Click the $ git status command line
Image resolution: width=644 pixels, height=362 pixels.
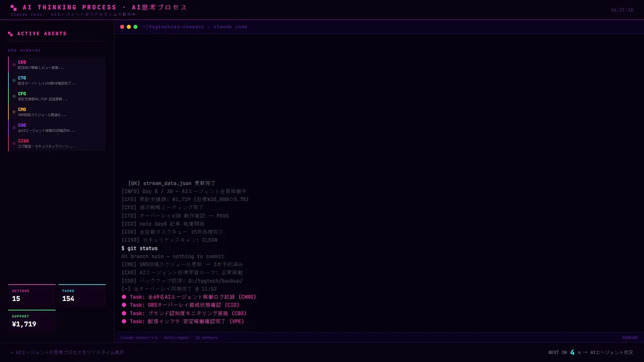[139, 248]
